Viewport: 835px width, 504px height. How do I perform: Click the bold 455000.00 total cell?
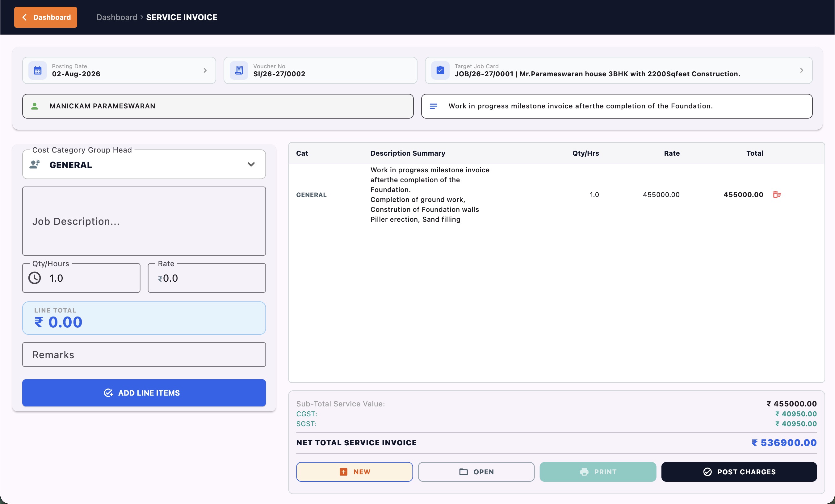click(x=743, y=195)
